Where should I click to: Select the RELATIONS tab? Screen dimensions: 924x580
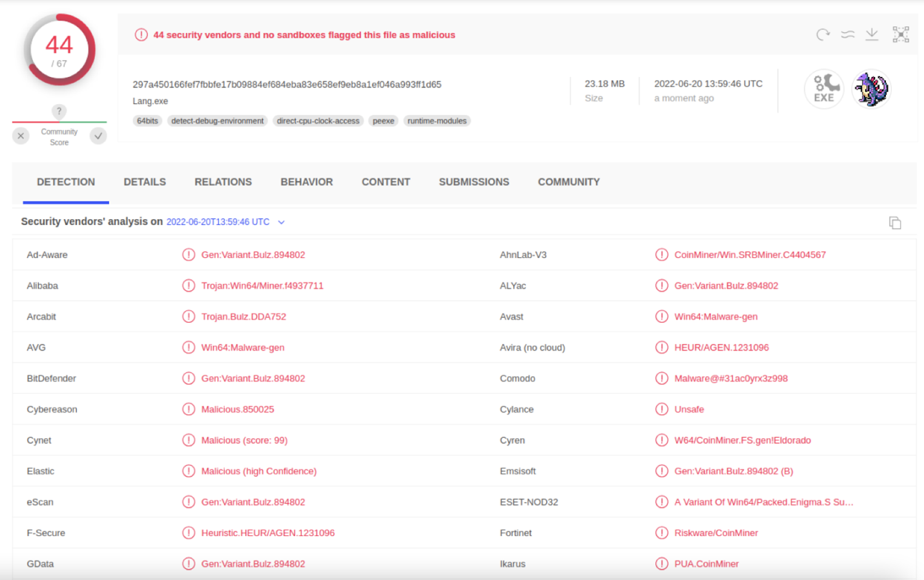223,182
